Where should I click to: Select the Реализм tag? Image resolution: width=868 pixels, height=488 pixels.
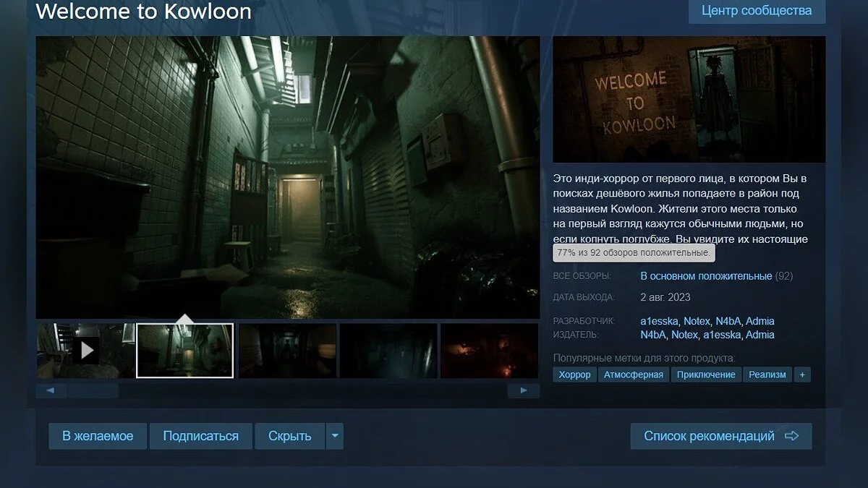pos(767,374)
